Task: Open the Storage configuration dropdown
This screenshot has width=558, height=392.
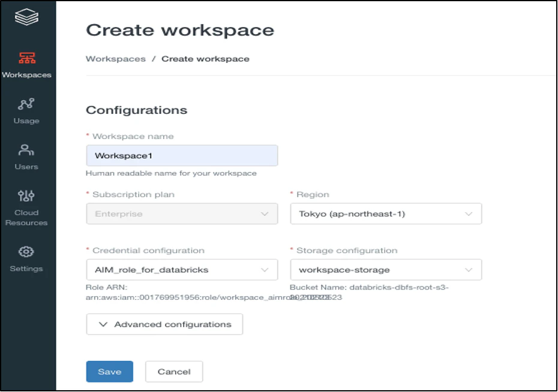Action: coord(386,270)
